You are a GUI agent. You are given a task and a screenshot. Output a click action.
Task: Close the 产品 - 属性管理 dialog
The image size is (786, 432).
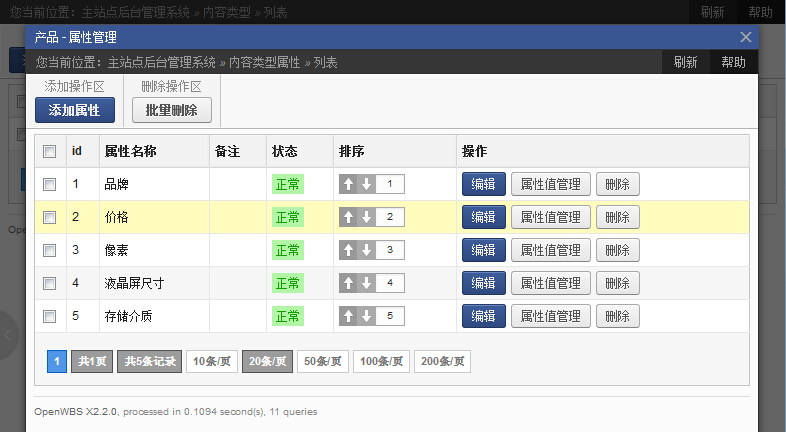(x=745, y=37)
